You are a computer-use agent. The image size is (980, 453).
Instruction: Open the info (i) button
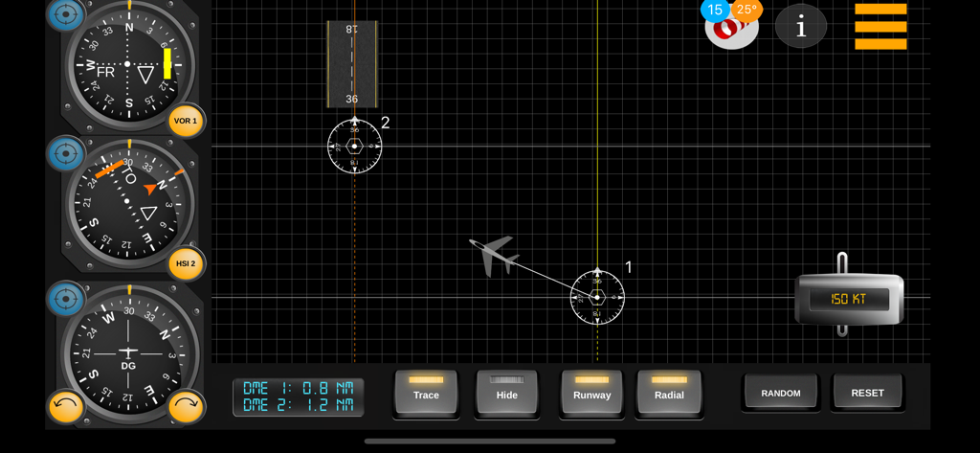801,26
